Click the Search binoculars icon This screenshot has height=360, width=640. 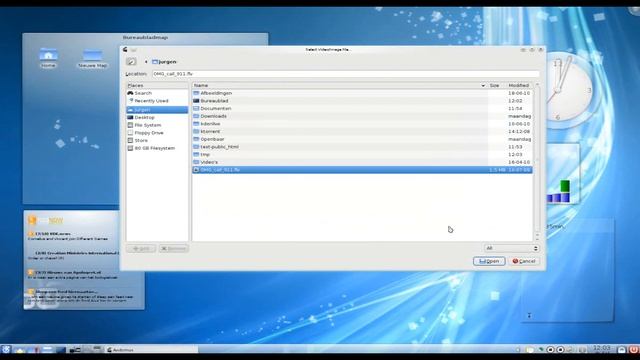[130, 93]
